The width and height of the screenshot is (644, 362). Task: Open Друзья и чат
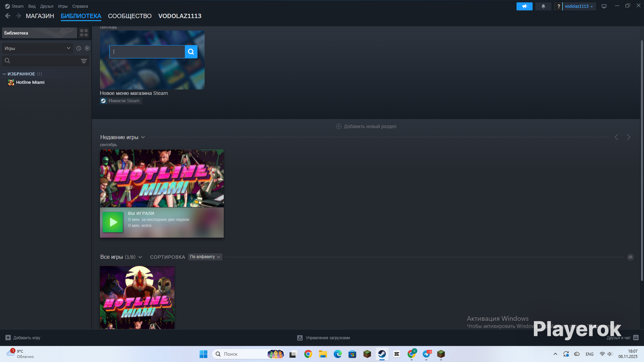(x=623, y=338)
